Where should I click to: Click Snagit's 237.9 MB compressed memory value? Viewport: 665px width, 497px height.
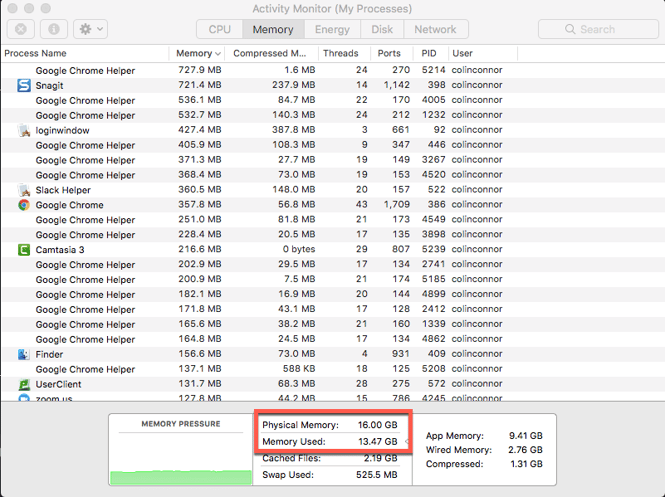[293, 85]
